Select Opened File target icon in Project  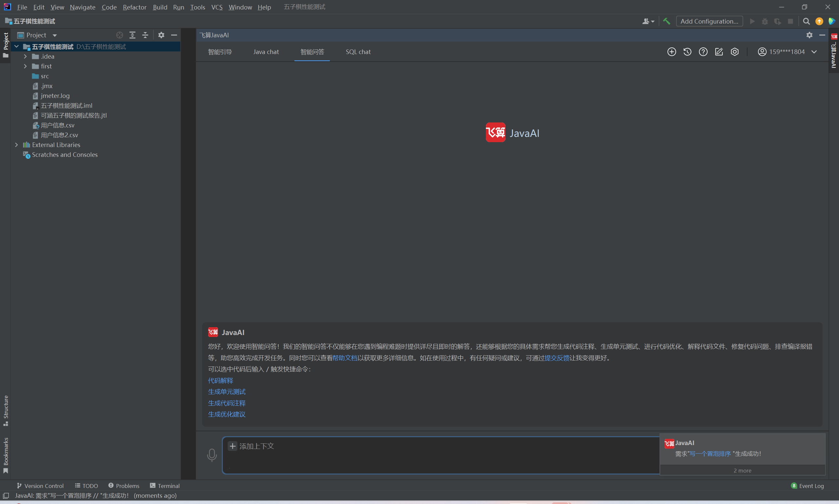click(x=119, y=35)
